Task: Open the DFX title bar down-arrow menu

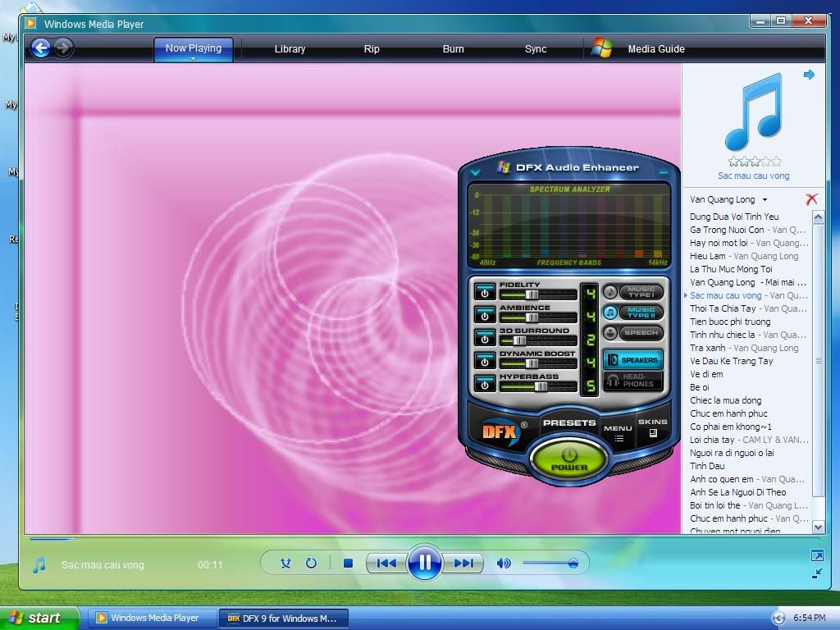Action: pos(475,172)
